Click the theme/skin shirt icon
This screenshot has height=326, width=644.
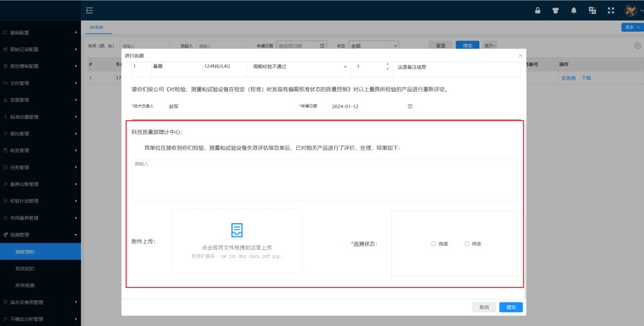pyautogui.click(x=555, y=9)
